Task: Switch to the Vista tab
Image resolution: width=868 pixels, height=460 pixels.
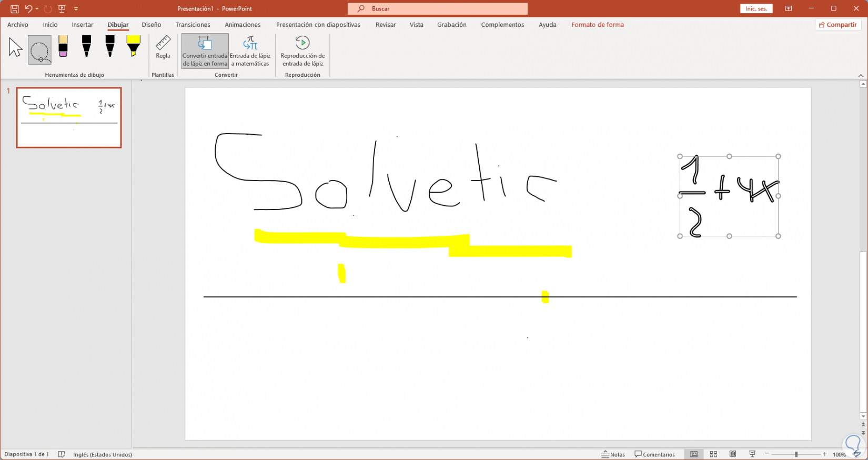Action: click(x=417, y=25)
